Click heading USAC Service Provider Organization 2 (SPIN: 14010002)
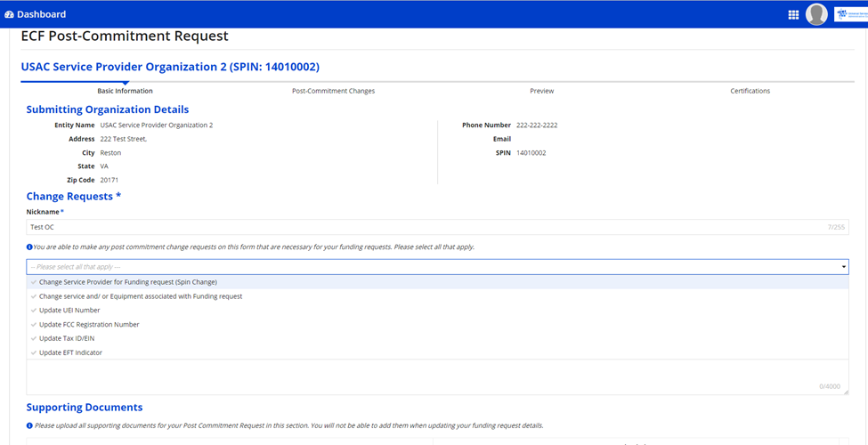The width and height of the screenshot is (868, 445). 170,67
